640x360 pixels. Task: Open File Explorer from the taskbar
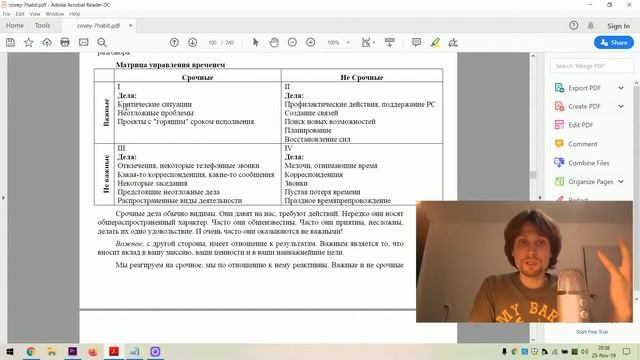(51, 351)
